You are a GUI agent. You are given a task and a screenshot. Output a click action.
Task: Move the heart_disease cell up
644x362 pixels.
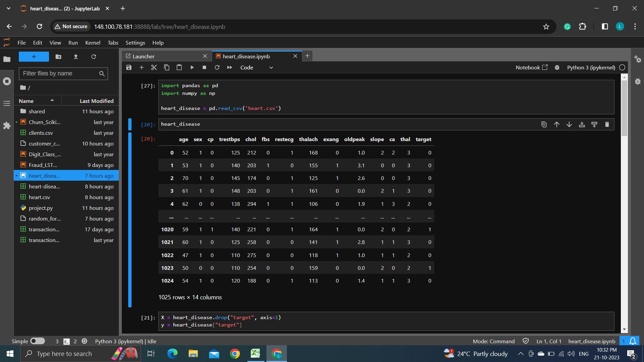(x=557, y=124)
